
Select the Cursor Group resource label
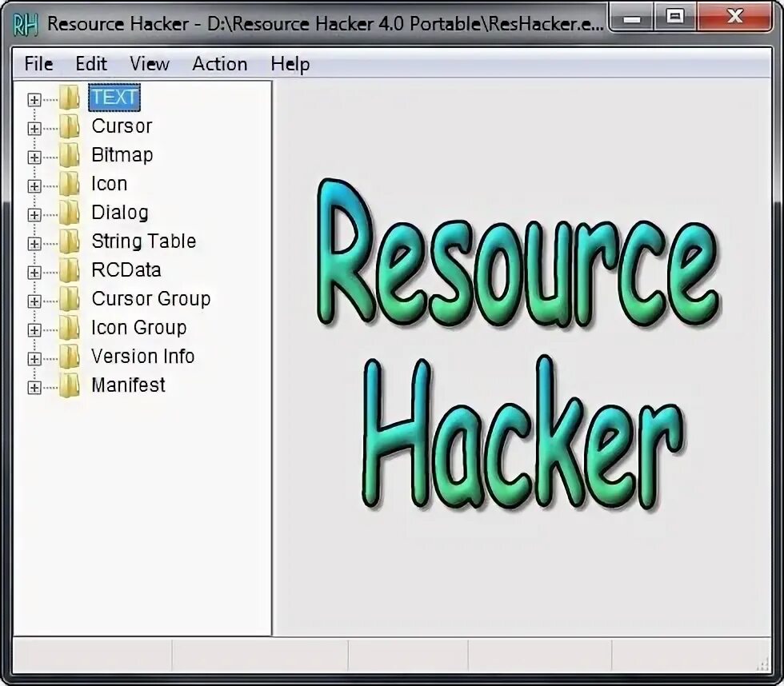[151, 299]
